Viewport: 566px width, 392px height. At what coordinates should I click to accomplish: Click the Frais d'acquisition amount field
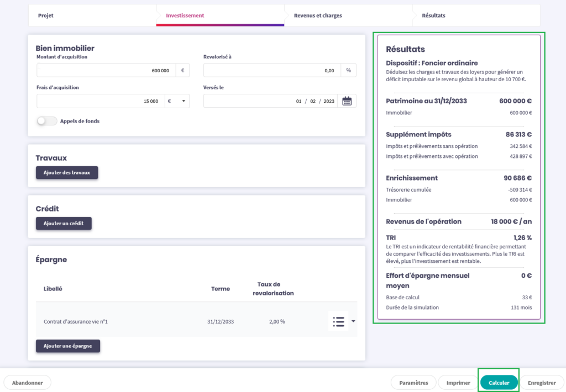[101, 101]
